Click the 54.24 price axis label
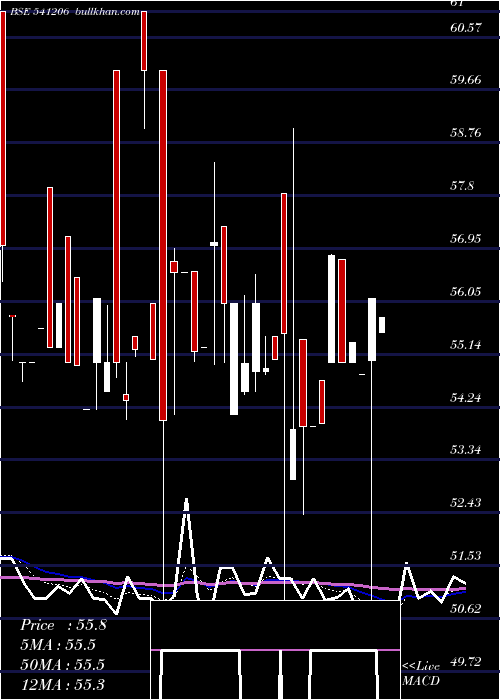The width and height of the screenshot is (500, 700). (466, 397)
